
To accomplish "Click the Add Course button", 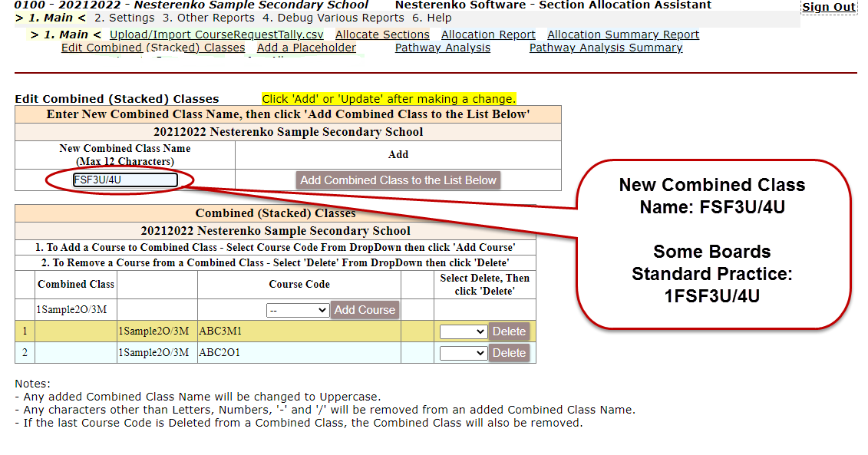I will [365, 310].
